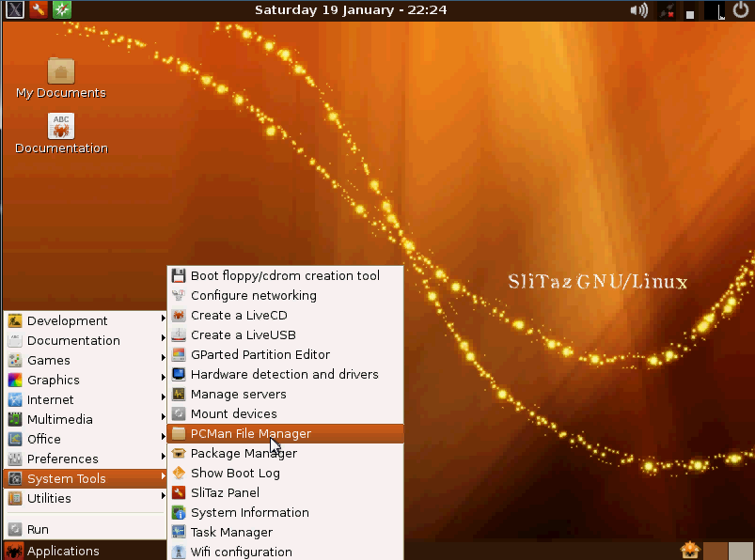Choose Run from the Applications menu
755x560 pixels.
(86, 530)
